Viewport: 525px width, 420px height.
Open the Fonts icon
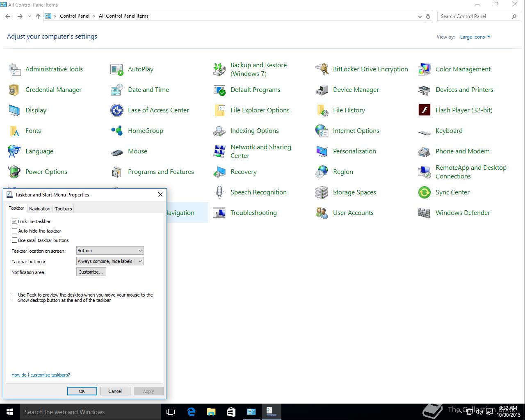point(14,131)
